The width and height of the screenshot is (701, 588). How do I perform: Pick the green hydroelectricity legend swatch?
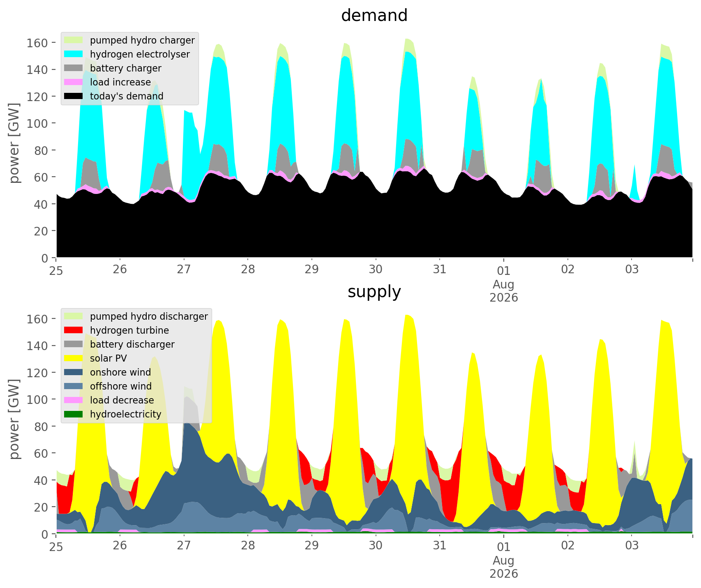click(74, 414)
